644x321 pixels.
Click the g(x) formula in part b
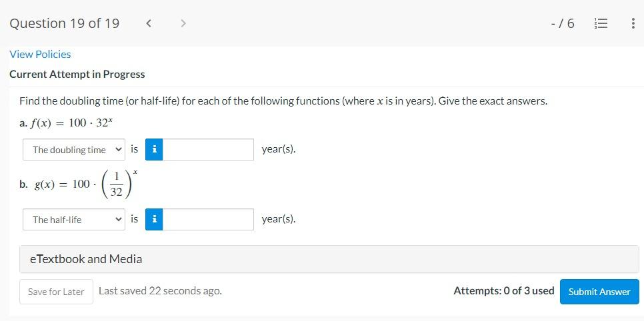(79, 184)
